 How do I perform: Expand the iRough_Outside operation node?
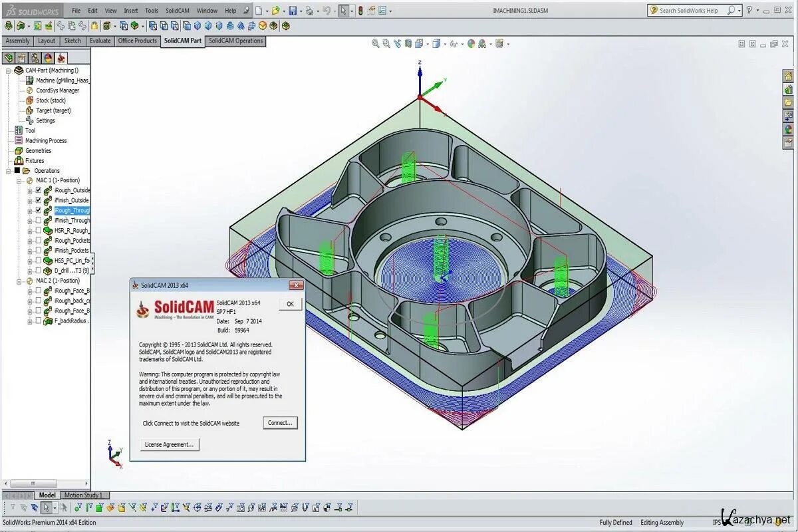(x=30, y=191)
